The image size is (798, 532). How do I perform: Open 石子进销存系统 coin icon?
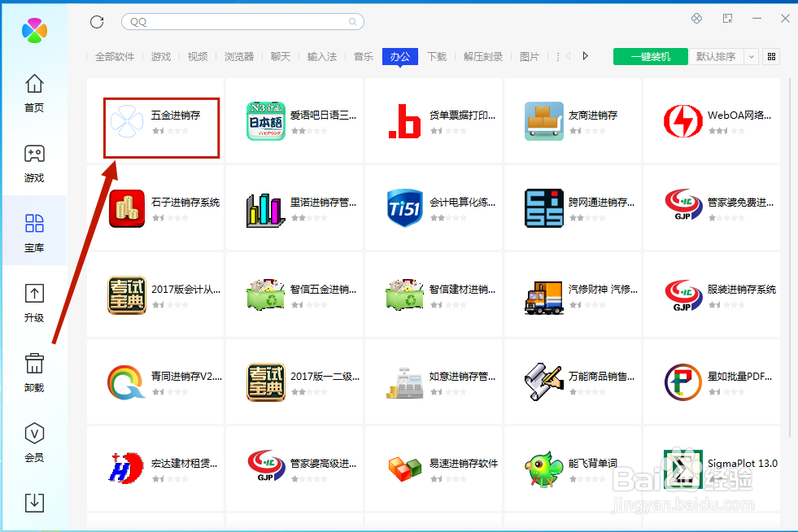(x=127, y=208)
